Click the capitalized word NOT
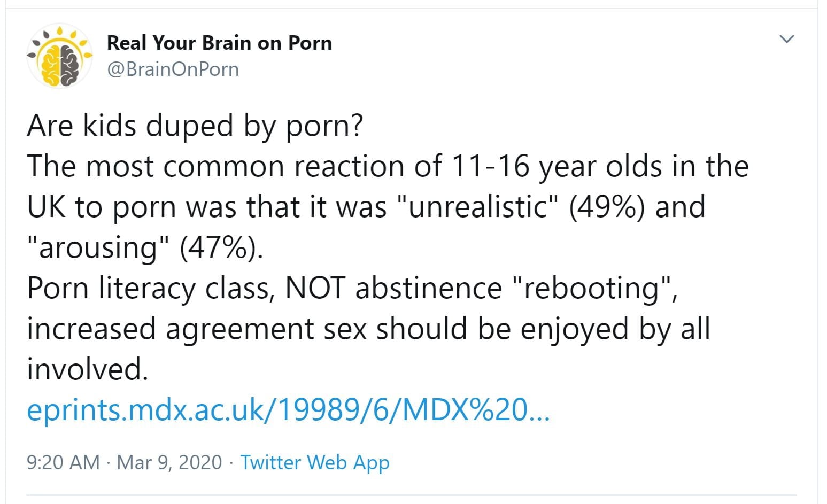827x504 pixels. pyautogui.click(x=315, y=288)
